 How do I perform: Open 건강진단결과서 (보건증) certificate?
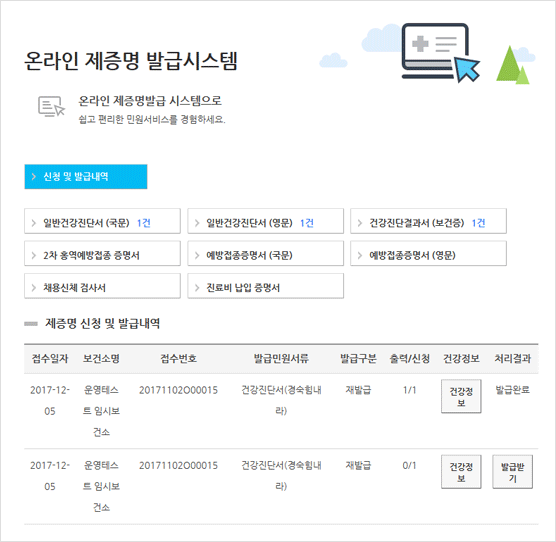click(428, 221)
